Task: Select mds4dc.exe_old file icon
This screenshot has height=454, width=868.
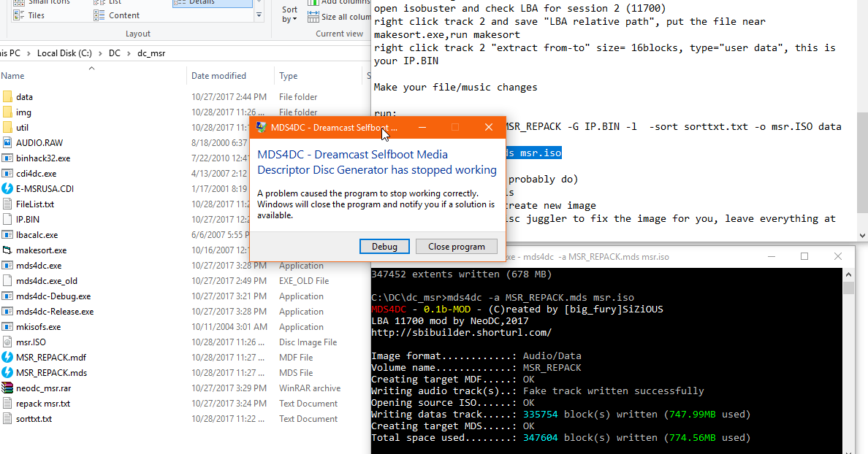Action: click(x=7, y=281)
